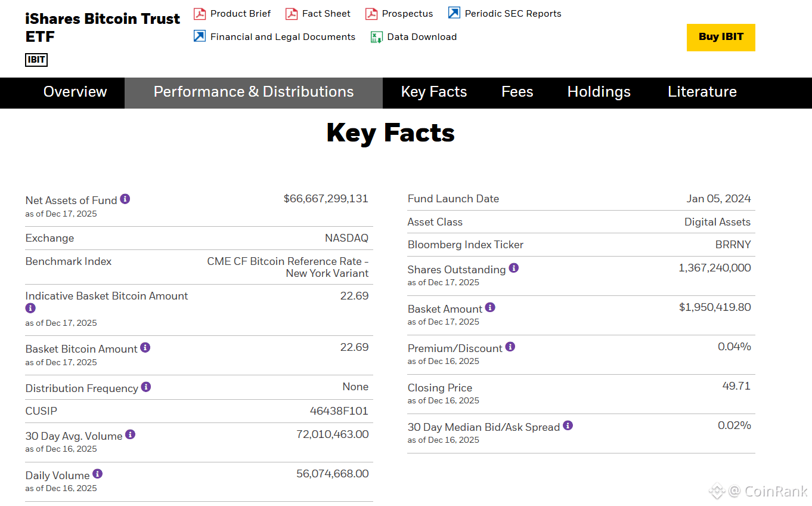Click info icon next to 30 Day Median Bid/Ask Spread
Viewport: 812px width, 506px height.
568,425
